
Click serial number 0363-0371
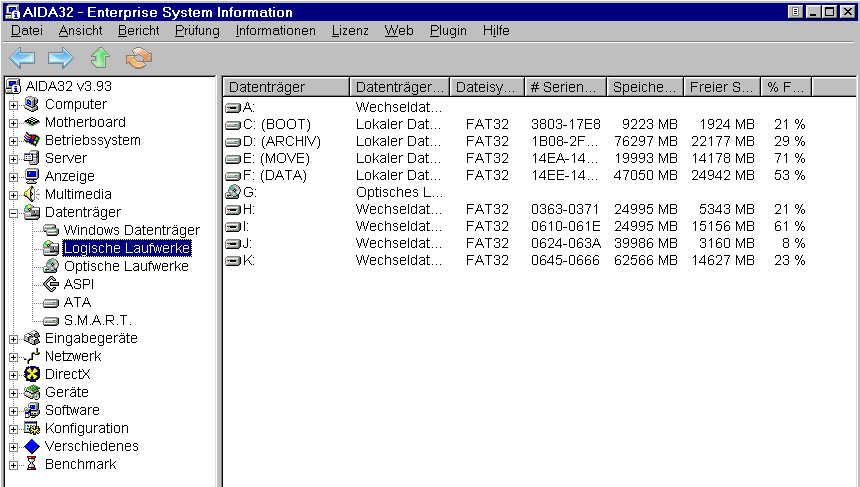[x=565, y=209]
